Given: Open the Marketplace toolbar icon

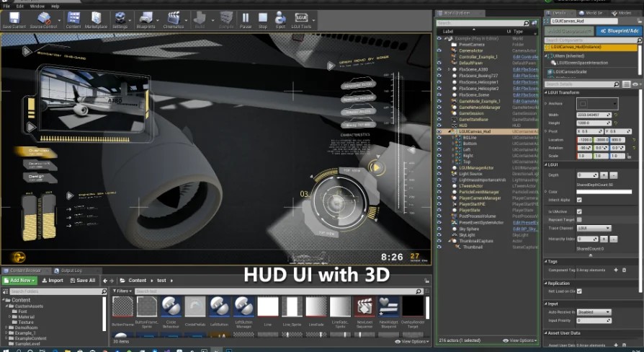Looking at the screenshot, I should pos(96,19).
